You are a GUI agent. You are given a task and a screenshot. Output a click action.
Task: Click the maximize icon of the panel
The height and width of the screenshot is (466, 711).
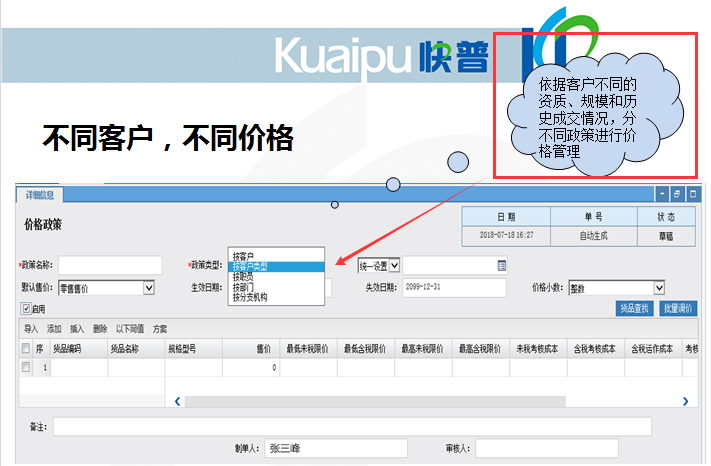693,194
